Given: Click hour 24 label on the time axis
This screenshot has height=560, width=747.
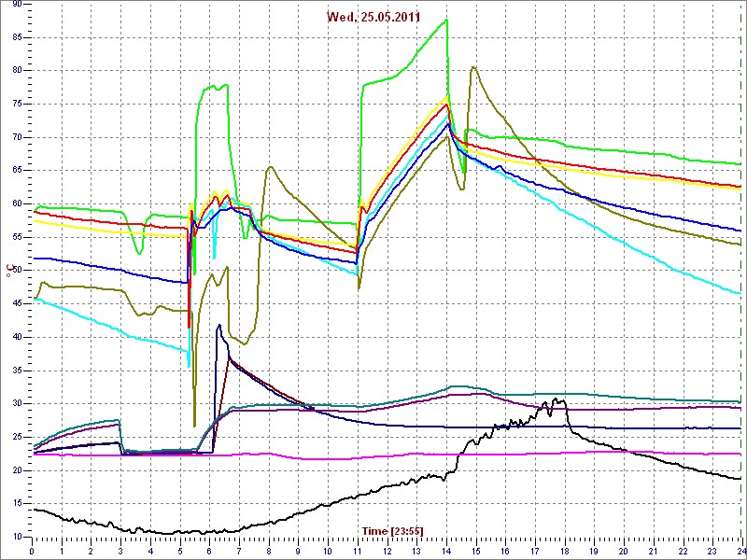Looking at the screenshot, I should (x=740, y=551).
